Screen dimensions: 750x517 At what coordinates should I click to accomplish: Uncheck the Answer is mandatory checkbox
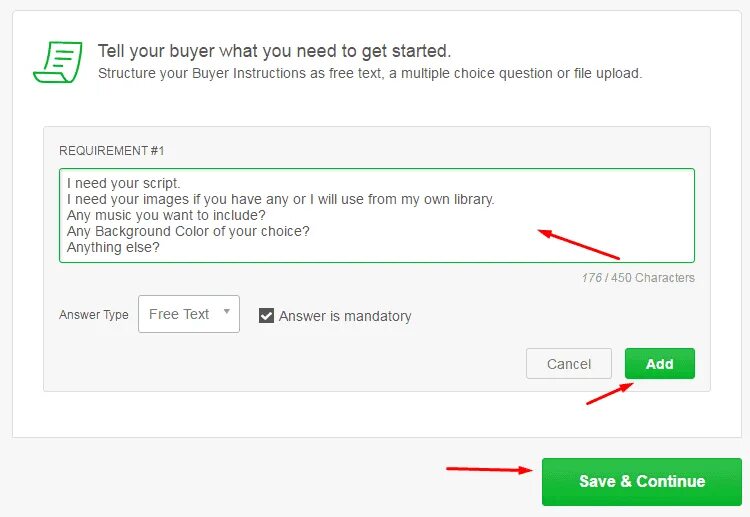266,316
